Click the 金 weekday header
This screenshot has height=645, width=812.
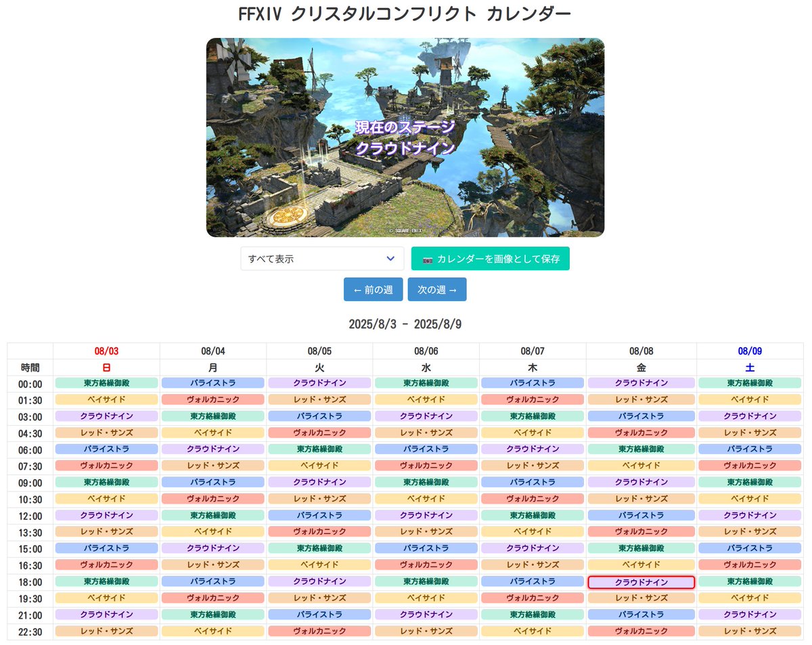coord(641,368)
